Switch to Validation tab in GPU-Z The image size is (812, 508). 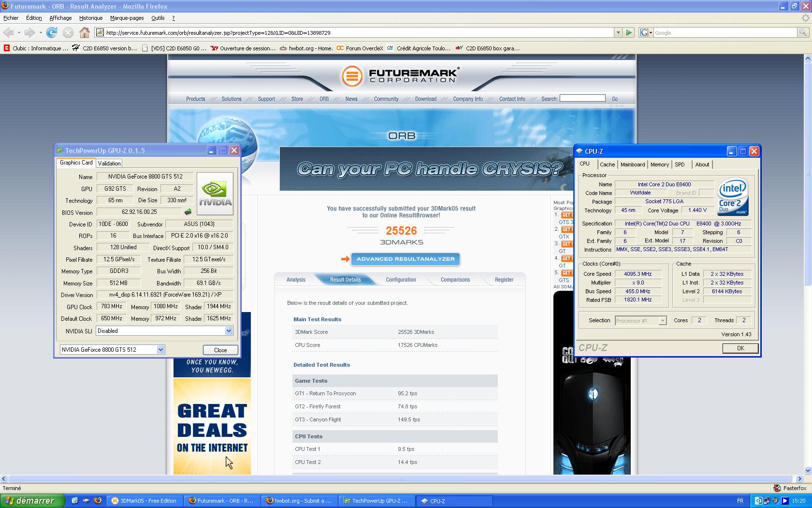pyautogui.click(x=109, y=164)
